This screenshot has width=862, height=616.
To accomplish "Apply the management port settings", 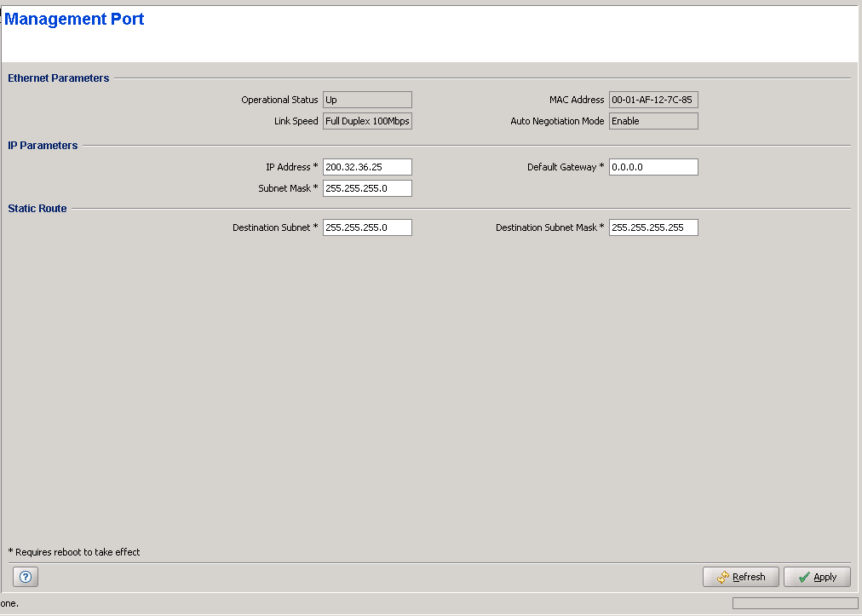I will (816, 577).
